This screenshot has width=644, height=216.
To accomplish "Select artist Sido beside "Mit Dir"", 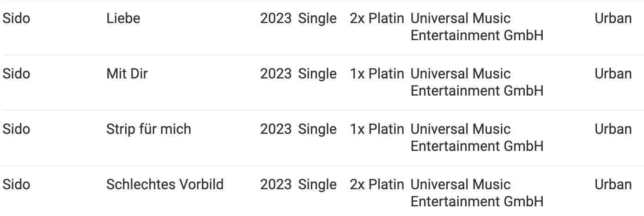I will [16, 74].
